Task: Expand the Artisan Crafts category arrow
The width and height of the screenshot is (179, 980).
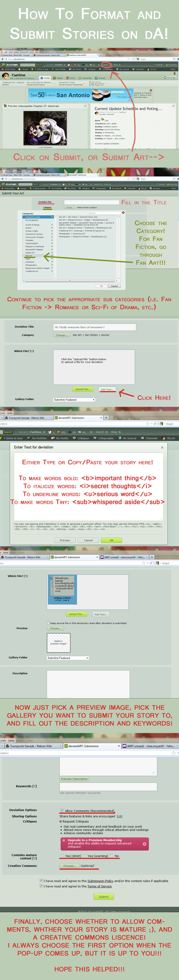Action: (52, 231)
